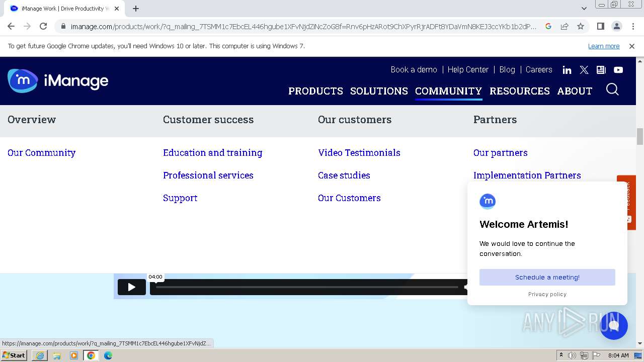Image resolution: width=644 pixels, height=362 pixels.
Task: Click the video progress bar
Action: pos(307,287)
